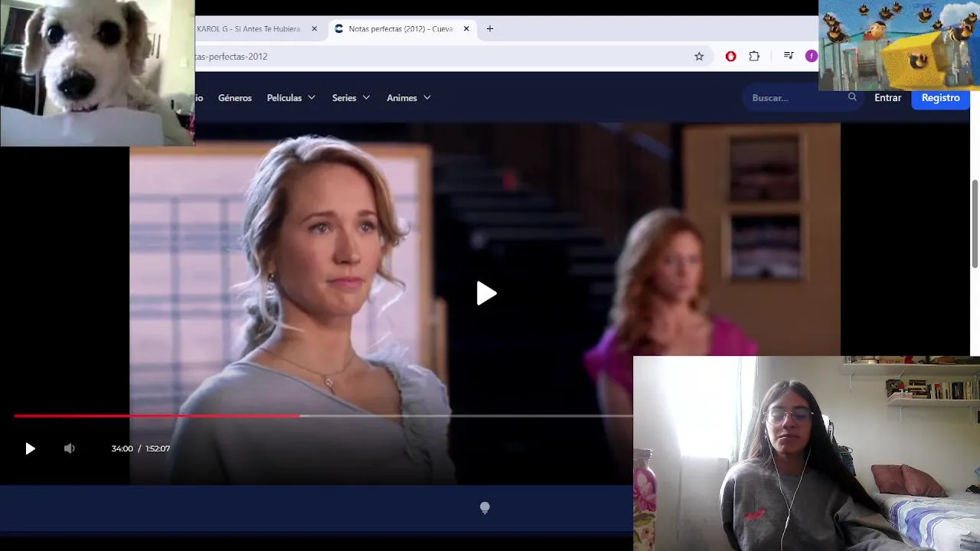Image resolution: width=980 pixels, height=551 pixels.
Task: Click the play button in the player controls
Action: [x=30, y=449]
